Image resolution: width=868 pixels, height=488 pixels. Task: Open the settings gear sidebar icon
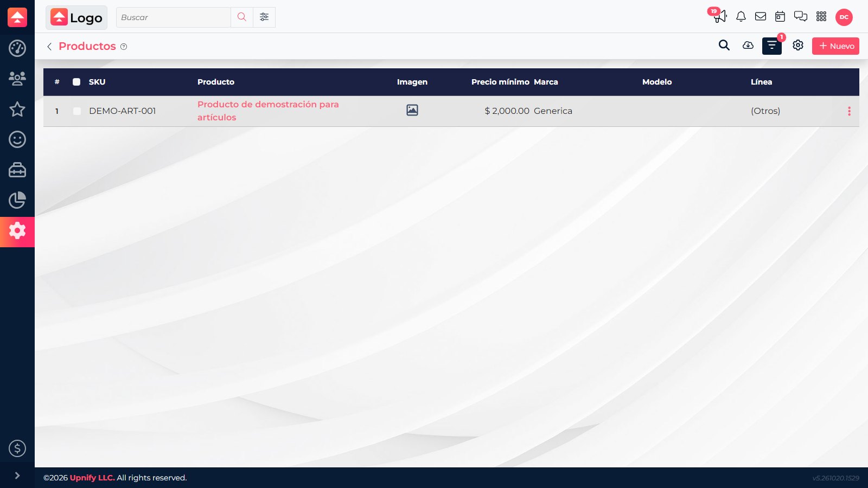coord(17,232)
